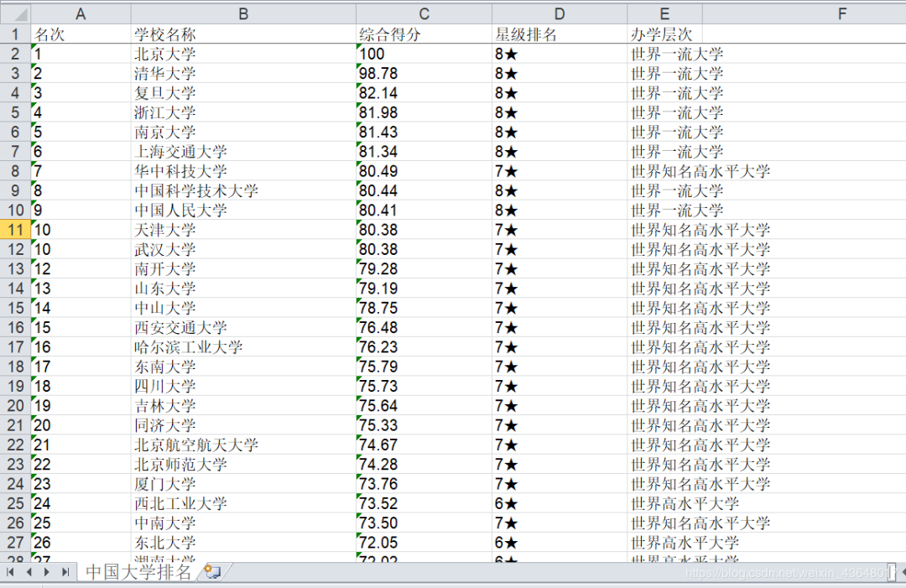
Task: Select the 厦门大学 cell
Action: tap(243, 484)
